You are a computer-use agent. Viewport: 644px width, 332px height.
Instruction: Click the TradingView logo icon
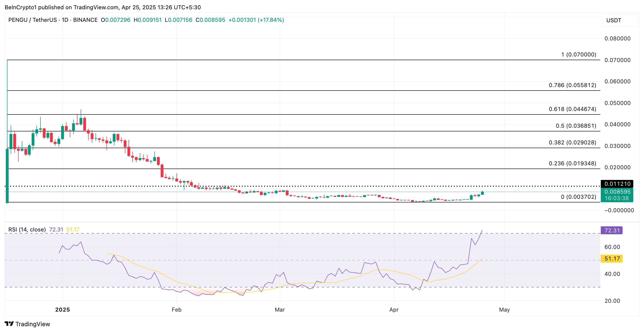[9, 324]
